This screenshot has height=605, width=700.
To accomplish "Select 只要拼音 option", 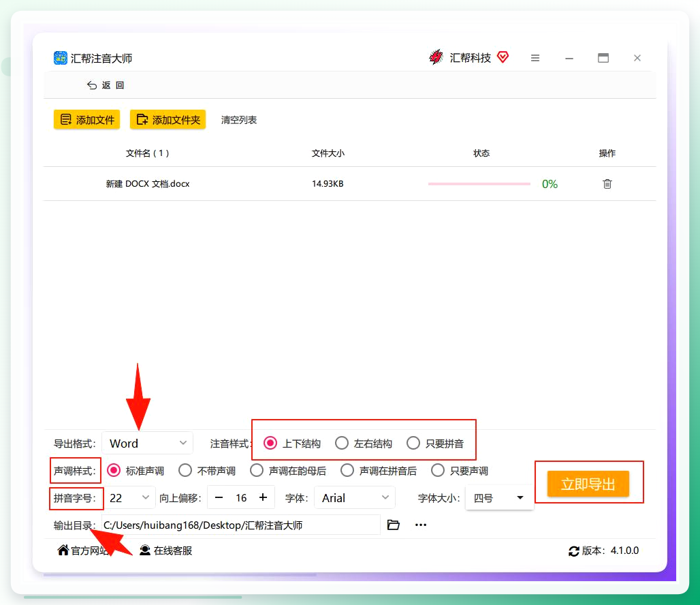I will point(435,444).
